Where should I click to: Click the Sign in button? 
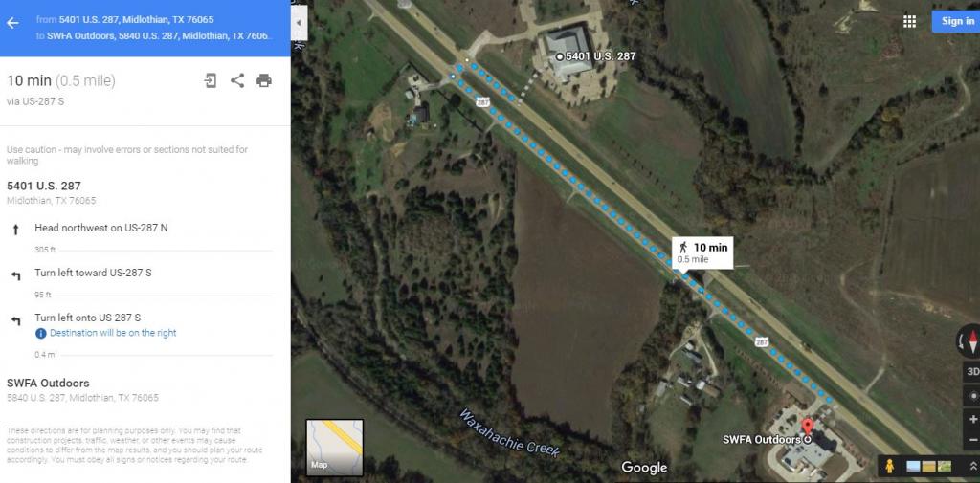(x=956, y=21)
